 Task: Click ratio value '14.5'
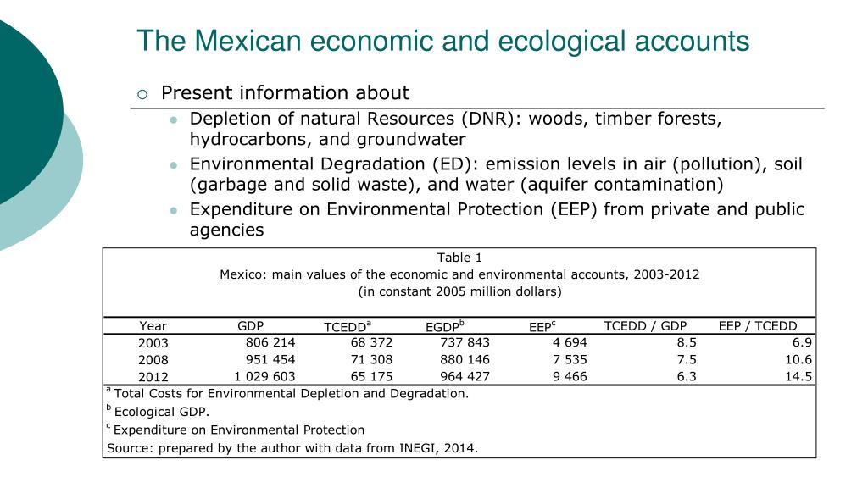click(x=798, y=376)
